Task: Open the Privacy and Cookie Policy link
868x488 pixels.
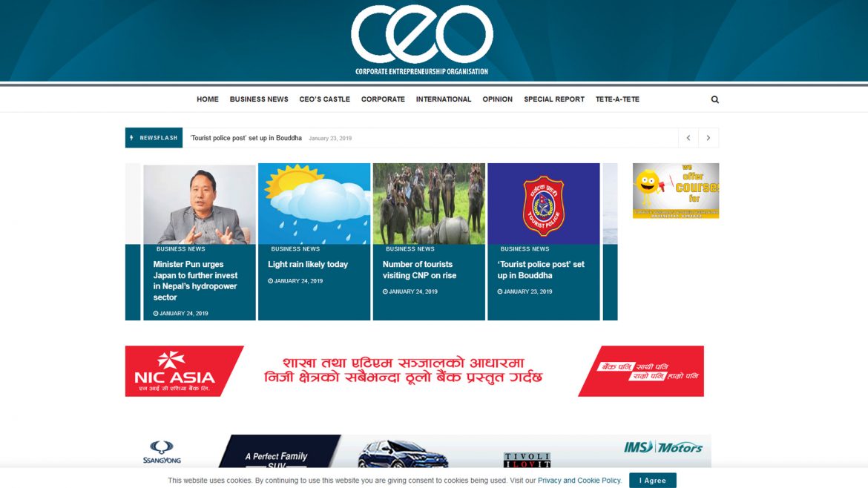Action: coord(579,481)
